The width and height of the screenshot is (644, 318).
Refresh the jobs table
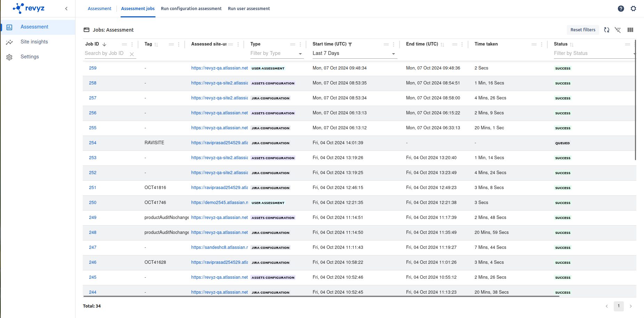606,30
